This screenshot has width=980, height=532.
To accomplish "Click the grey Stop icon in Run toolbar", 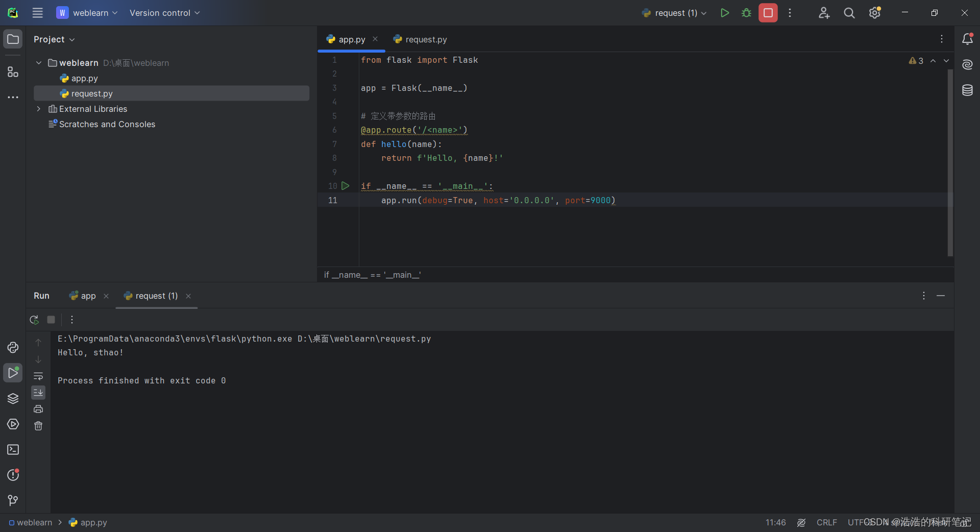I will pos(51,320).
